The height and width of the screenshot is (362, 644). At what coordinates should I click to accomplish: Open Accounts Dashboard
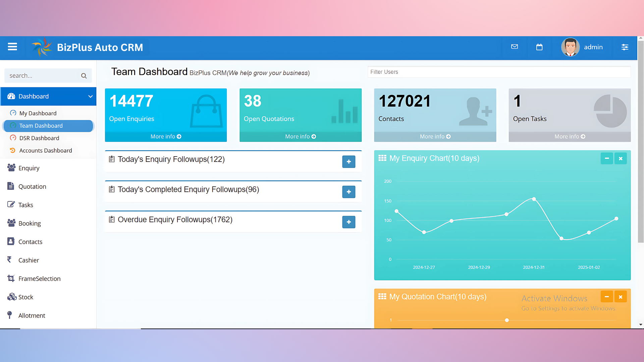(46, 150)
